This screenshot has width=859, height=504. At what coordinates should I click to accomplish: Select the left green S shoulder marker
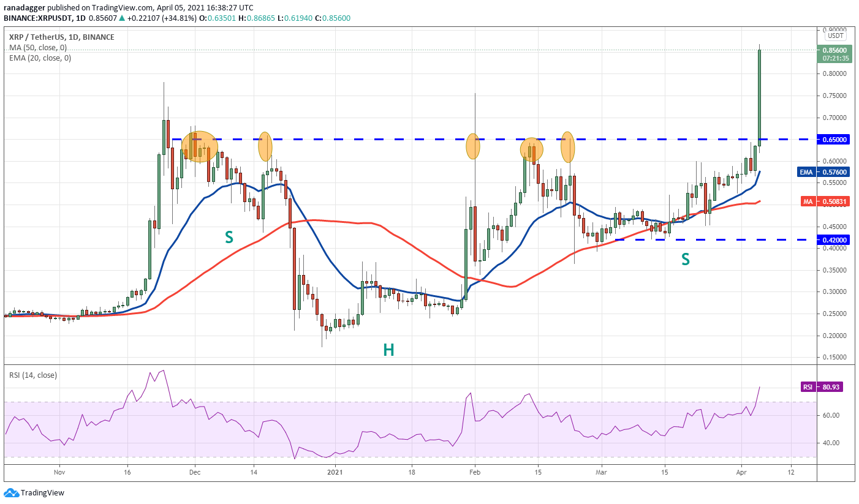(229, 238)
